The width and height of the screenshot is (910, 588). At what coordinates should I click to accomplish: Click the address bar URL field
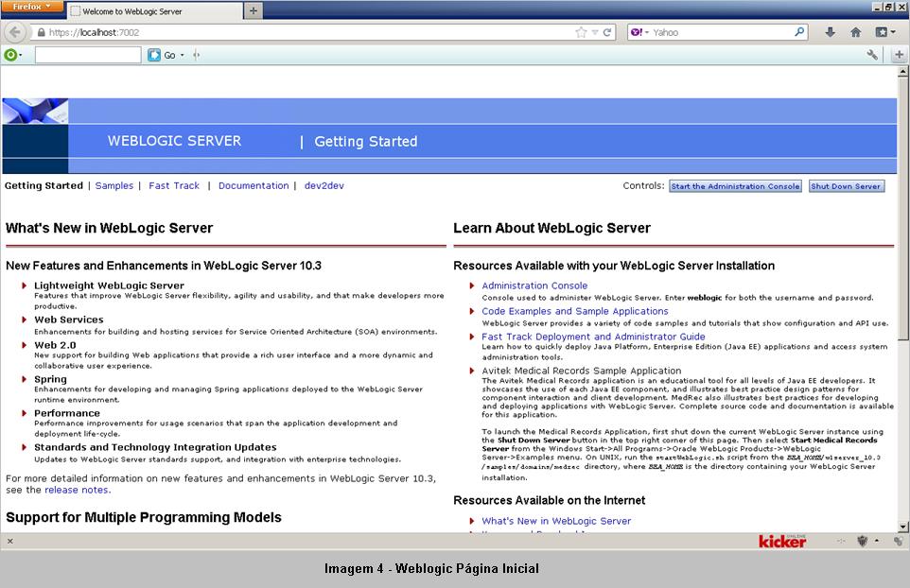click(307, 32)
